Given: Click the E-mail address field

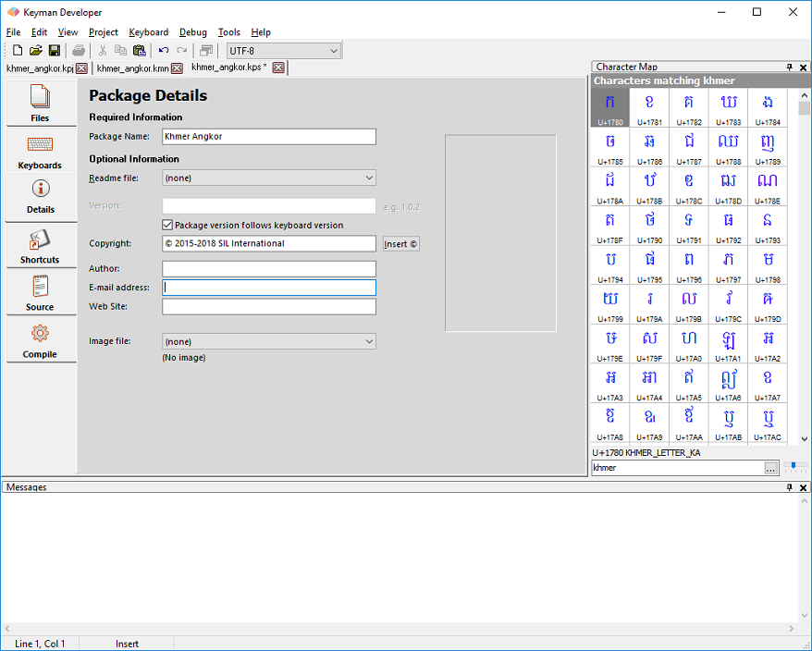Looking at the screenshot, I should coord(269,288).
